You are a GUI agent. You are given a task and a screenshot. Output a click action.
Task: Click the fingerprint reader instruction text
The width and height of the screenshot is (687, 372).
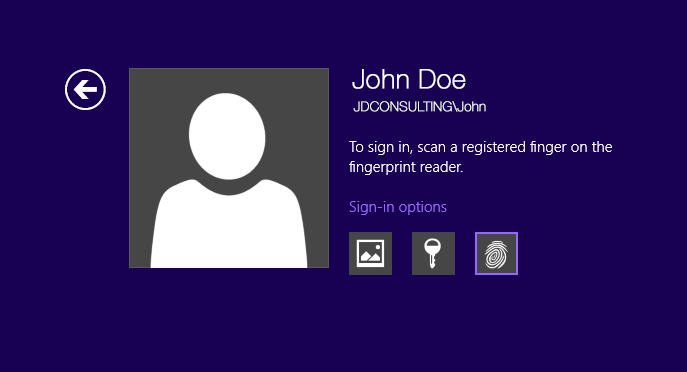(480, 157)
